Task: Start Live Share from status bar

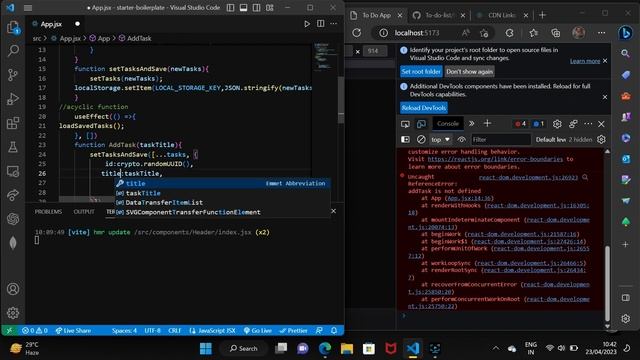Action: pyautogui.click(x=73, y=331)
